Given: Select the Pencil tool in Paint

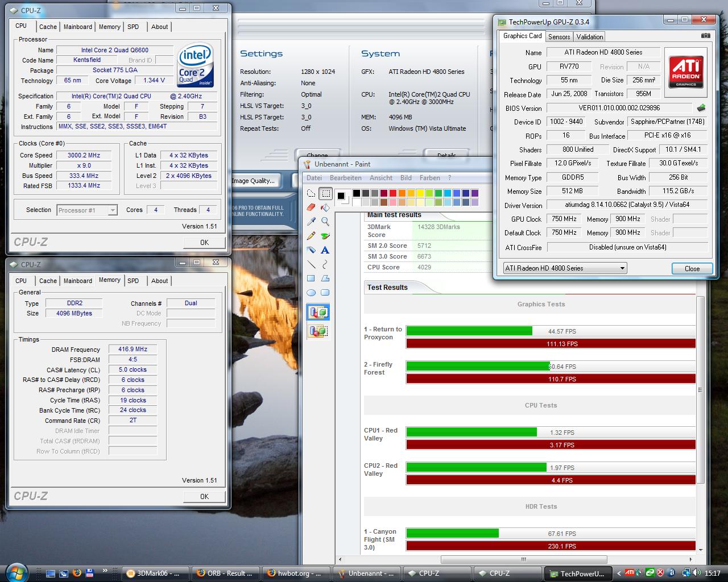Looking at the screenshot, I should (x=311, y=236).
